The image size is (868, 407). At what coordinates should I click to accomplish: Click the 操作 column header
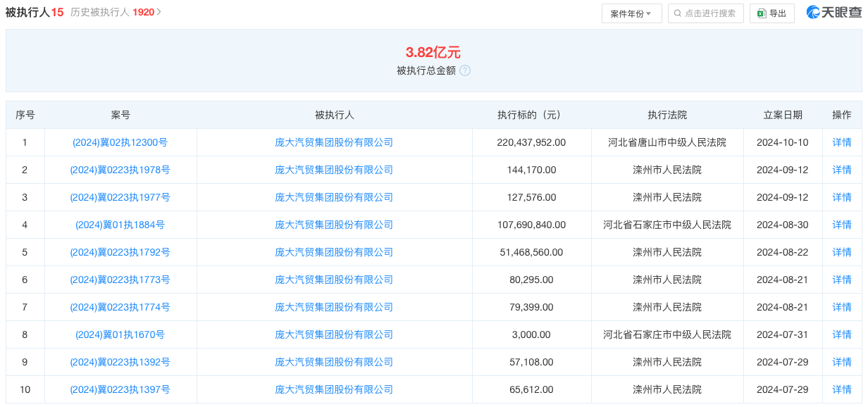(x=842, y=115)
